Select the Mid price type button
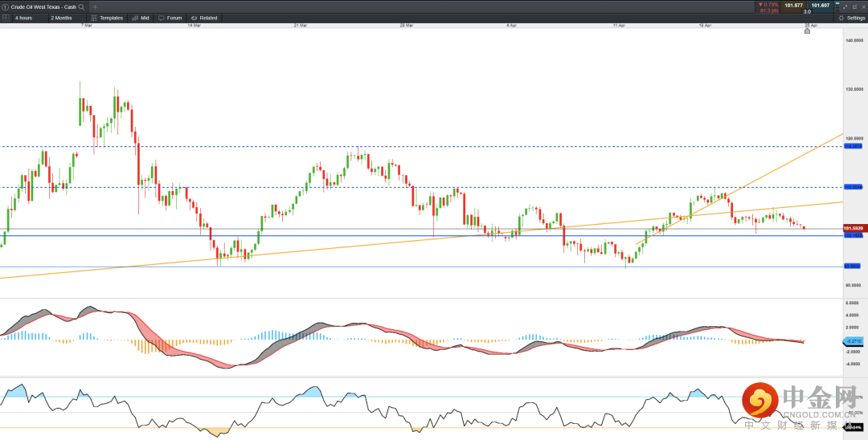The image size is (868, 440). coord(141,18)
